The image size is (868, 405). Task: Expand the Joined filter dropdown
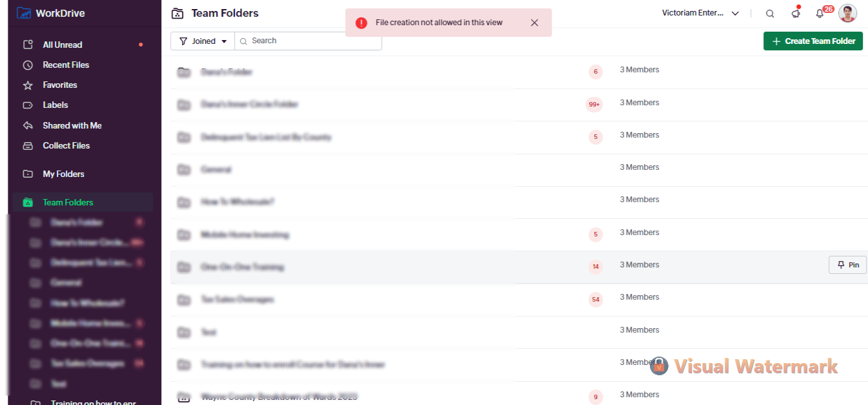click(x=203, y=41)
